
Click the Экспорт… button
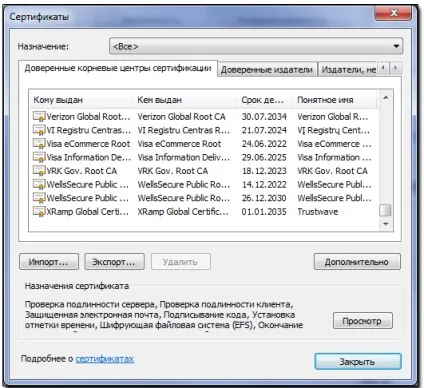114,262
